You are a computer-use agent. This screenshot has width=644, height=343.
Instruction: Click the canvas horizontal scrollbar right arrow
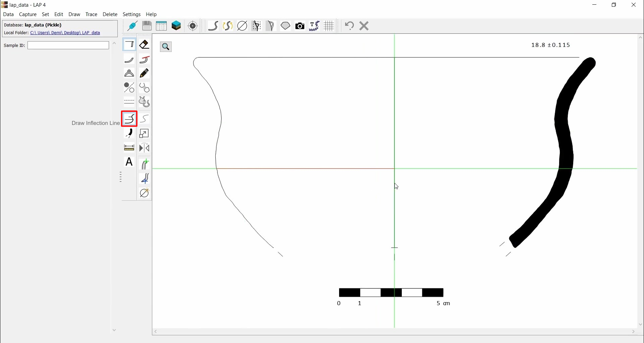pos(634,332)
